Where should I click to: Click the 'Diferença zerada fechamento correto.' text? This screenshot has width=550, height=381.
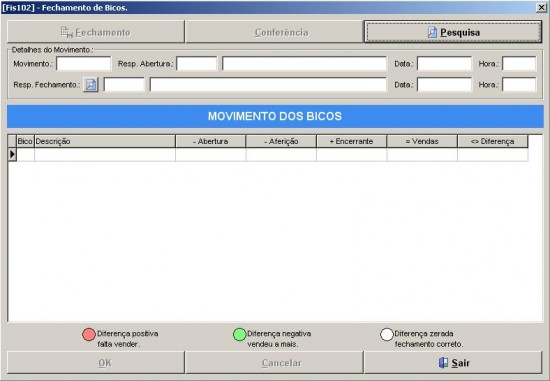pos(429,339)
